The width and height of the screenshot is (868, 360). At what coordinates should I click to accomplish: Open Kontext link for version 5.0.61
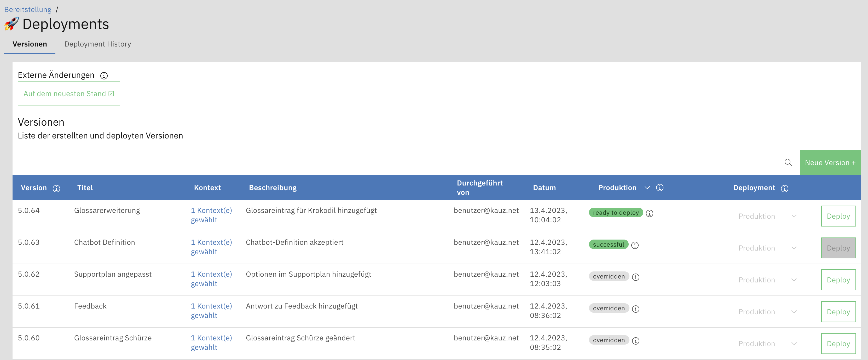point(211,311)
